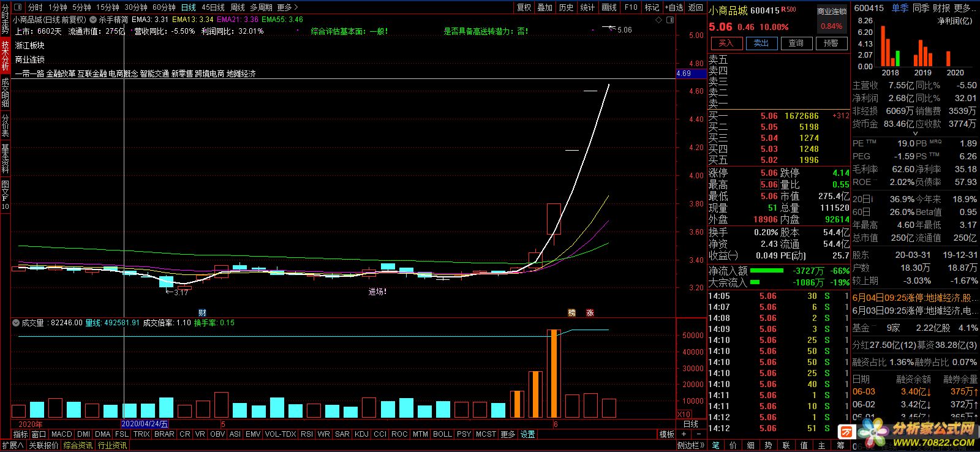The image size is (980, 452).
Task: Toggle the volume pane circle indicator next to 成交量
Action: click(16, 323)
